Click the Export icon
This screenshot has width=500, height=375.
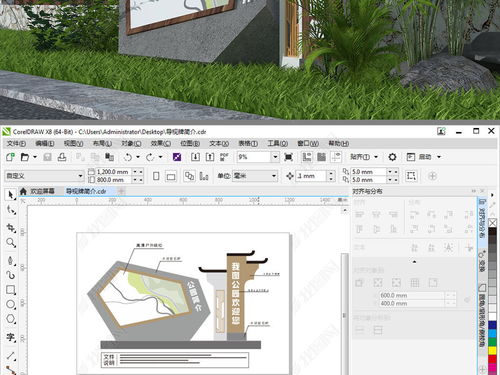tap(210, 157)
